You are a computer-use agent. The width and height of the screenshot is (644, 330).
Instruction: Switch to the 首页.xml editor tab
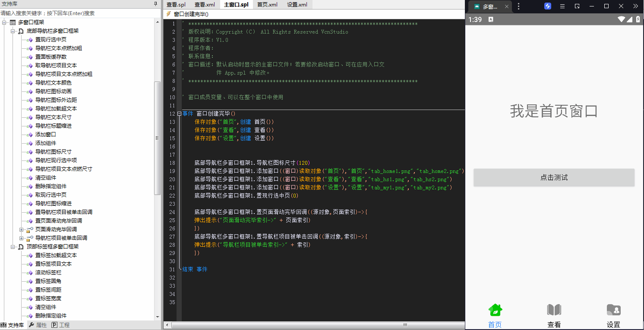click(x=267, y=5)
